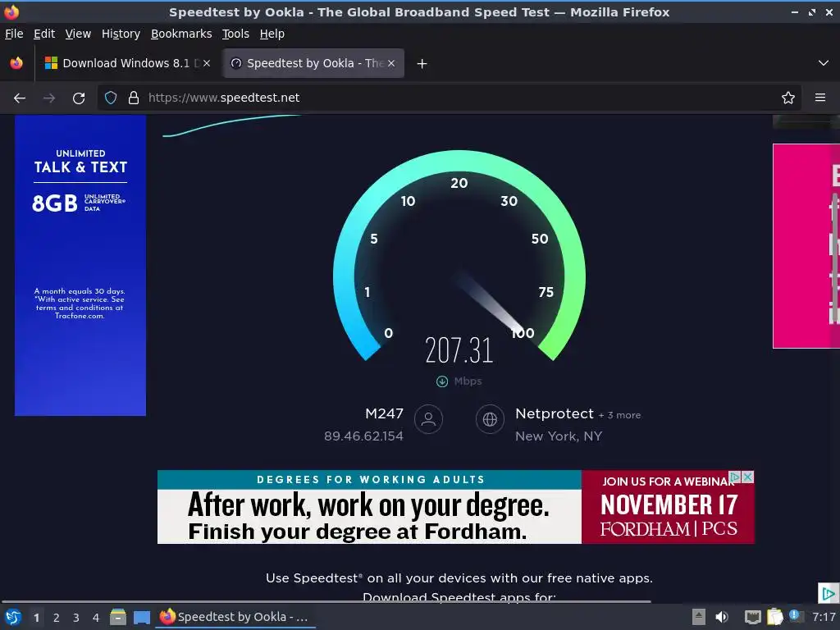Open the Tools menu
The image size is (840, 630).
tap(235, 34)
